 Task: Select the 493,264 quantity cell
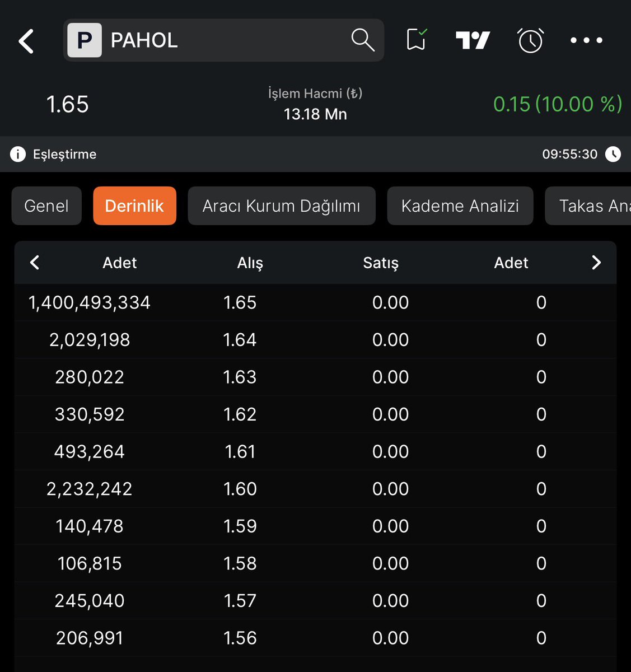(x=90, y=451)
